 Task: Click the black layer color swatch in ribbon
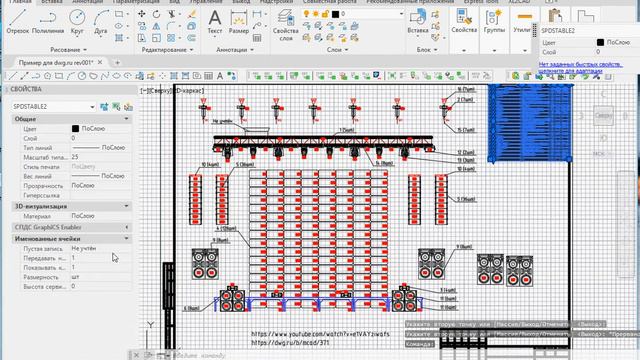coord(335,14)
